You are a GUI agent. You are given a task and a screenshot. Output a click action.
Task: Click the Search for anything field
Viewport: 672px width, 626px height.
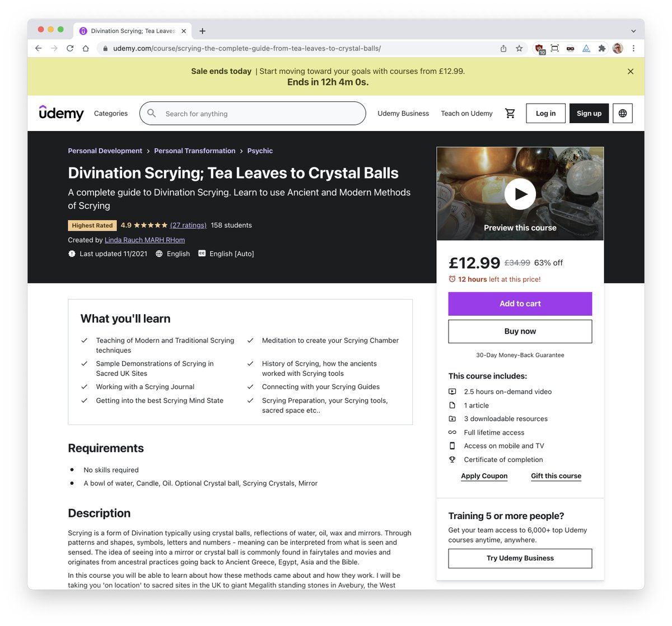pos(260,114)
